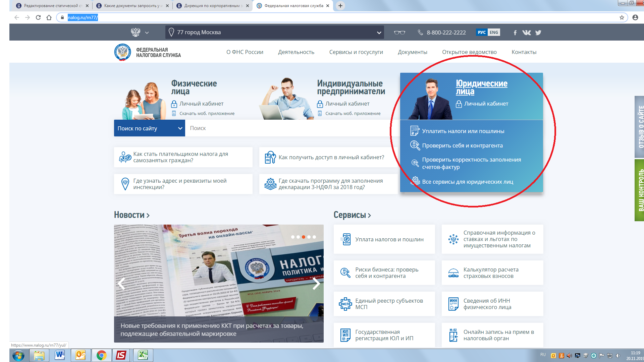Click the Chrome home icon
The width and height of the screenshot is (644, 362).
tap(49, 17)
